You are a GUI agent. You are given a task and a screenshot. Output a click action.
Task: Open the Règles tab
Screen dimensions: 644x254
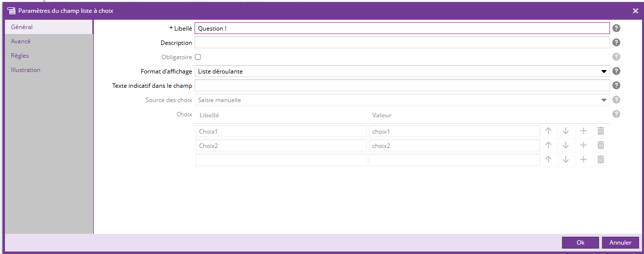(20, 56)
